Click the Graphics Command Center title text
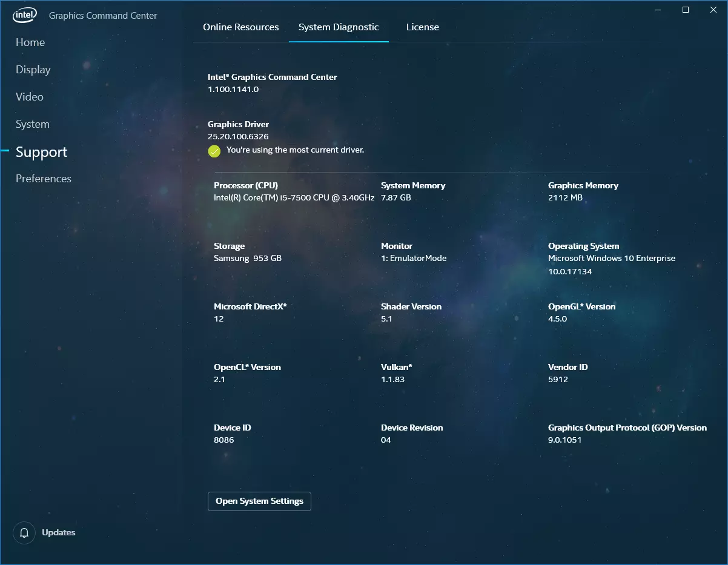Viewport: 728px width, 565px height. pyautogui.click(x=103, y=16)
